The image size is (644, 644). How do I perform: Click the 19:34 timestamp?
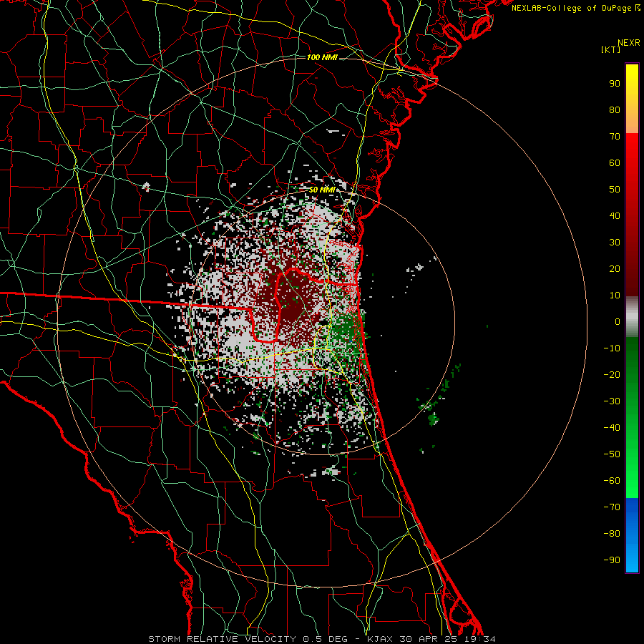coord(481,639)
